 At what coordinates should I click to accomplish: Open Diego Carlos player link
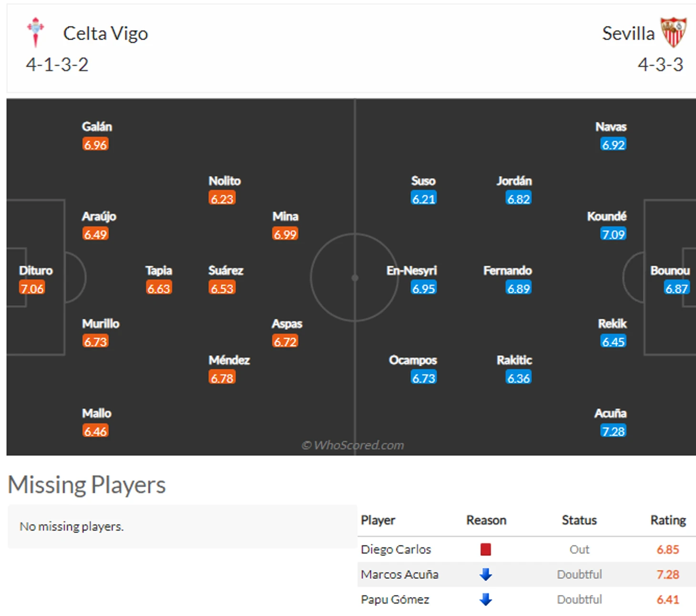(x=396, y=549)
